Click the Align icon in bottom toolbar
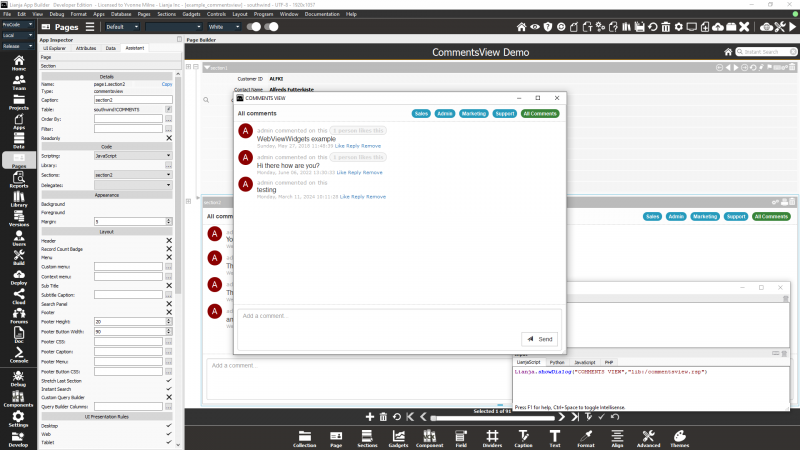800x450 pixels. 617,439
